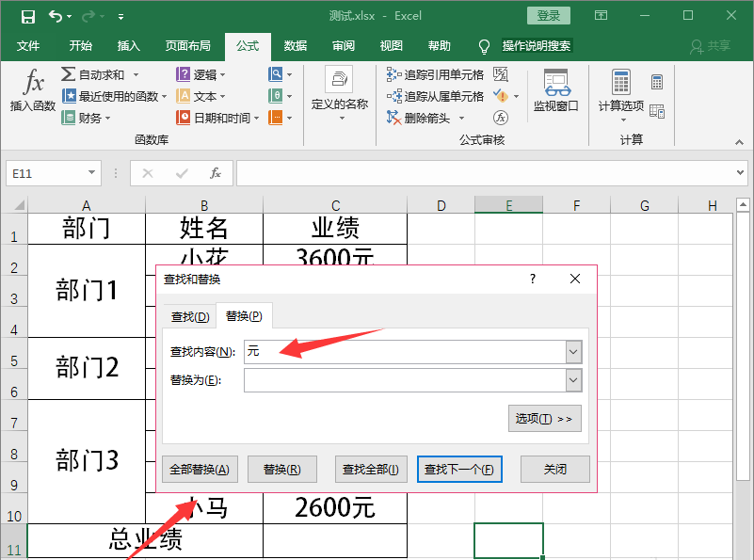
Task: Switch to the Find (查找) tab
Action: [x=189, y=316]
